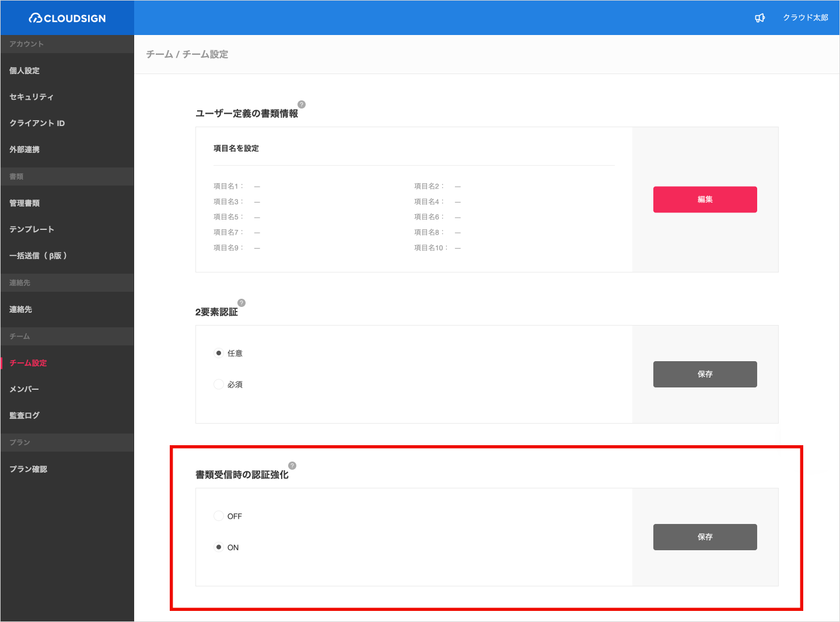This screenshot has width=840, height=622.
Task: Open 個人設定 in the sidebar
Action: point(24,71)
